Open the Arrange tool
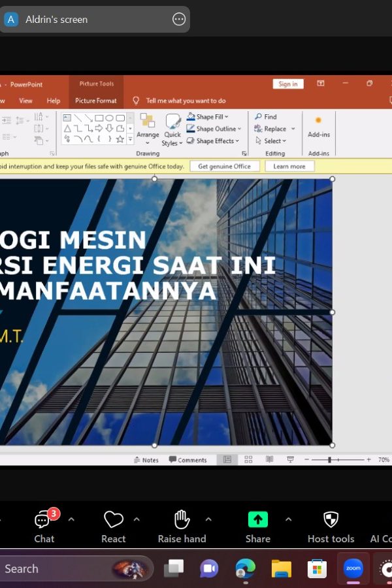The width and height of the screenshot is (392, 588). pos(148,129)
